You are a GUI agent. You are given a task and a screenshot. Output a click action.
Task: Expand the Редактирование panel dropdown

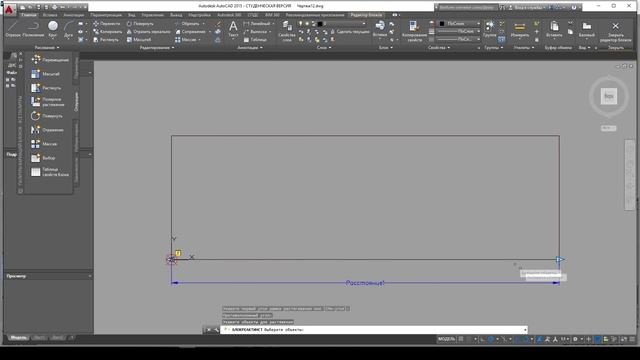tap(157, 48)
